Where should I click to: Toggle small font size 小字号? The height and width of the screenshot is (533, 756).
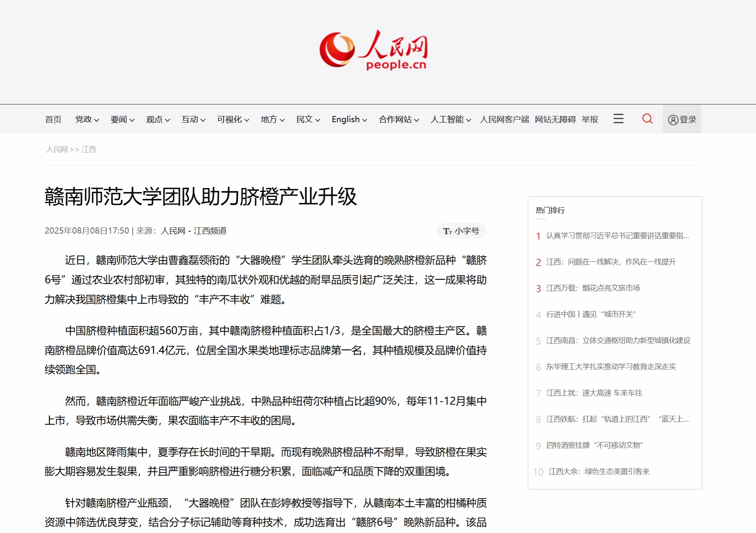(x=467, y=231)
